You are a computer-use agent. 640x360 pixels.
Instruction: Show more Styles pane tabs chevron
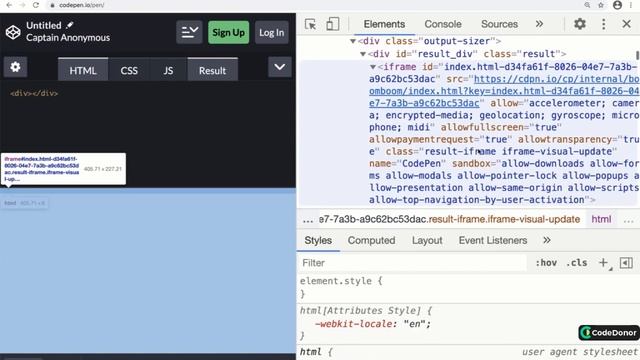(x=547, y=240)
